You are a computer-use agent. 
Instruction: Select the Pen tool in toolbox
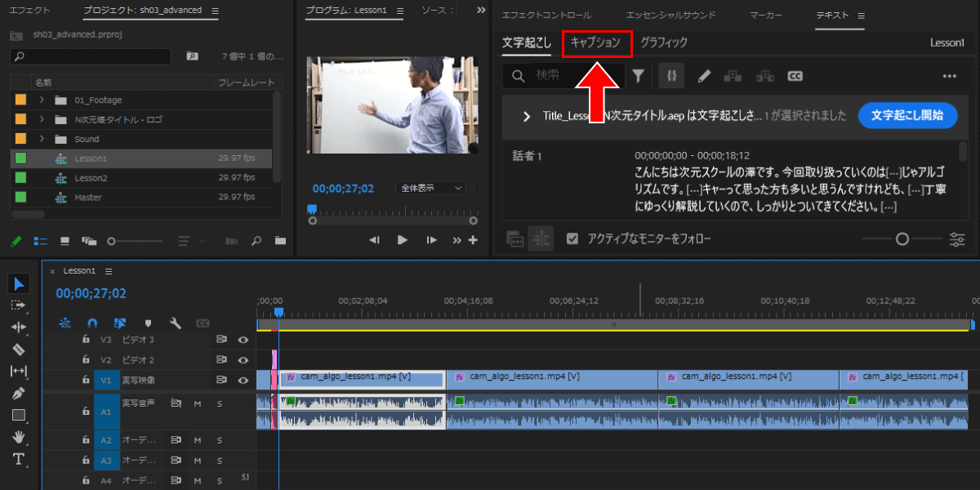[20, 393]
